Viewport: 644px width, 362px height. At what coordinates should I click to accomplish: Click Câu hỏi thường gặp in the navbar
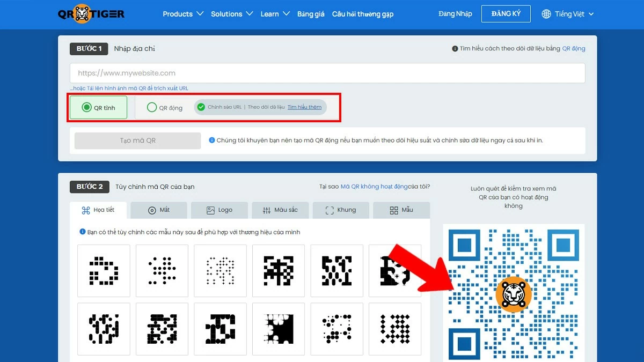click(363, 14)
